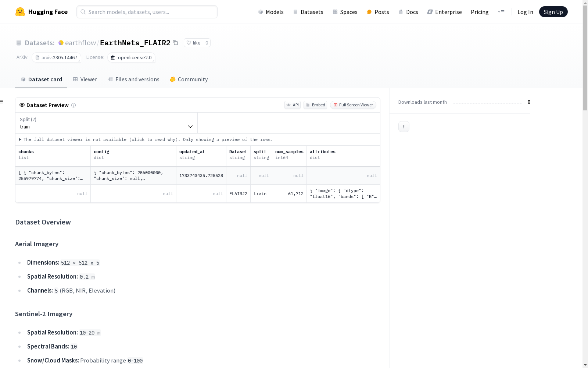Open the three-dot options menu in sidebar
The height and width of the screenshot is (368, 588).
point(404,127)
